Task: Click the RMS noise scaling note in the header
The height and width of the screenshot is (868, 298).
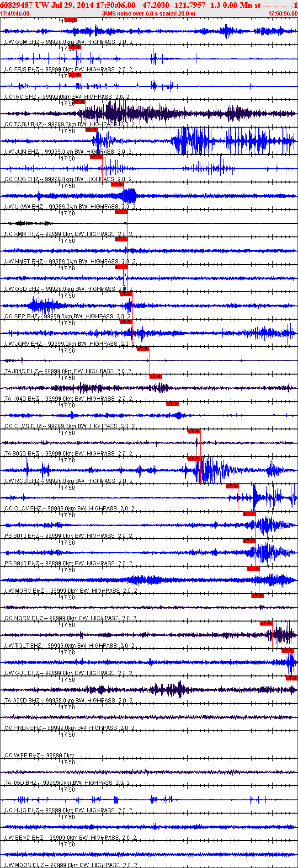Action: click(x=149, y=13)
